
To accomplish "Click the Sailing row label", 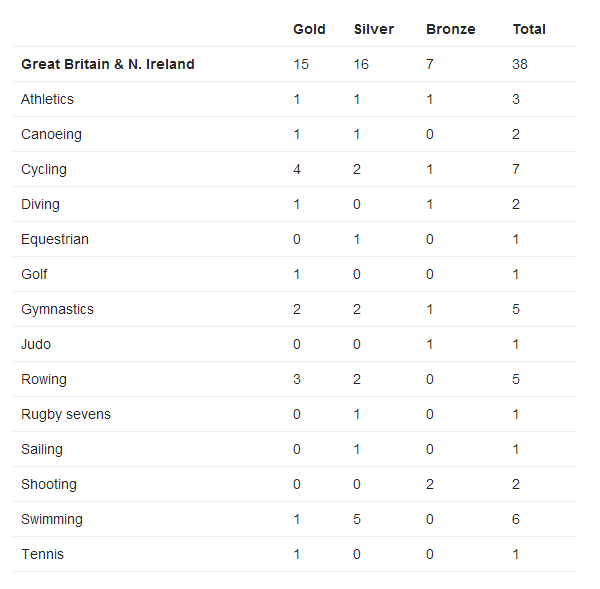I will tap(42, 449).
